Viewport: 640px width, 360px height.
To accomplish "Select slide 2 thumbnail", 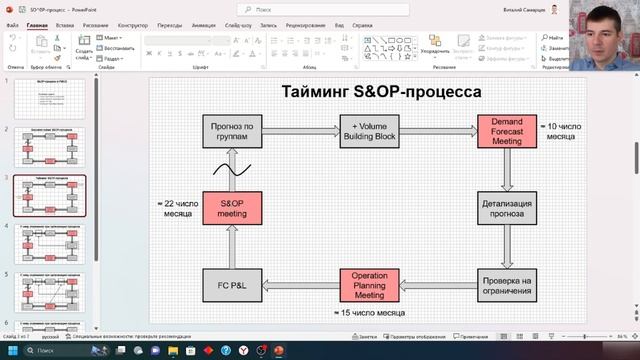I will coord(50,147).
